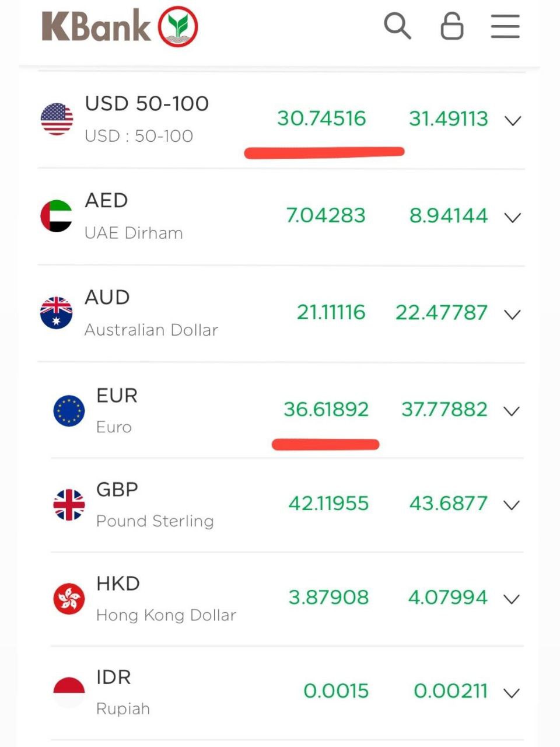Tap the UAE flag icon
This screenshot has width=560, height=747.
point(57,216)
